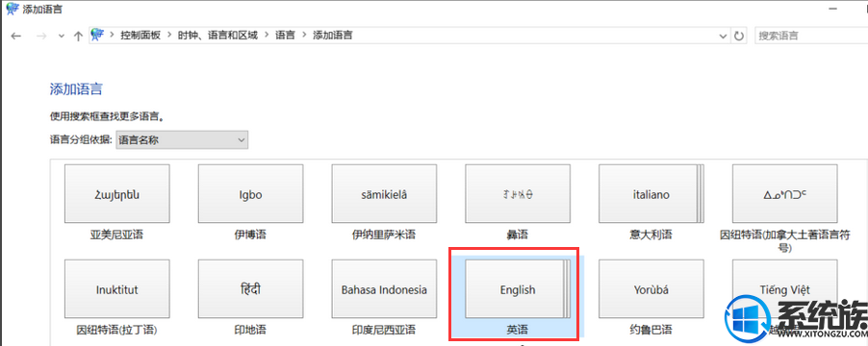The image size is (868, 346).
Task: Select the English 英语 language tile
Action: coord(517,289)
